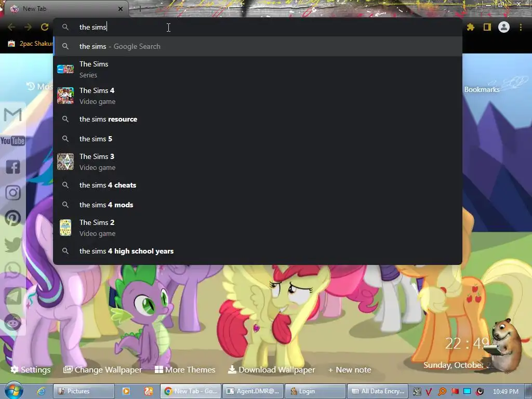
Task: Open the media player taskbar icon
Action: click(x=126, y=391)
